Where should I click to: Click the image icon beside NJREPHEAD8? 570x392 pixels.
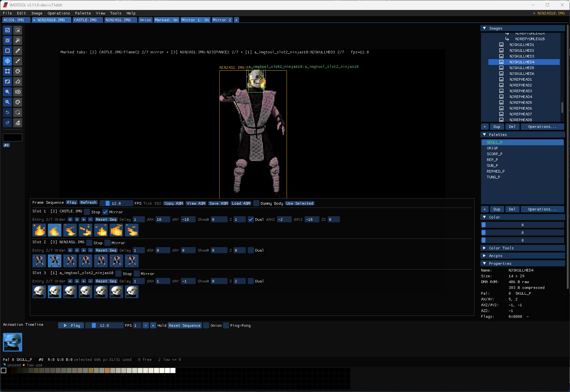pyautogui.click(x=501, y=120)
